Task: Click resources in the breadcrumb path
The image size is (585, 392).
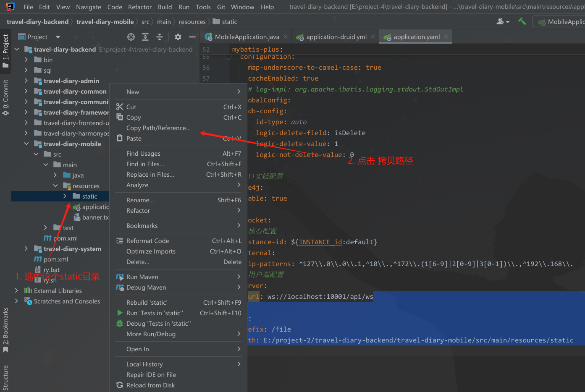Action: (192, 22)
